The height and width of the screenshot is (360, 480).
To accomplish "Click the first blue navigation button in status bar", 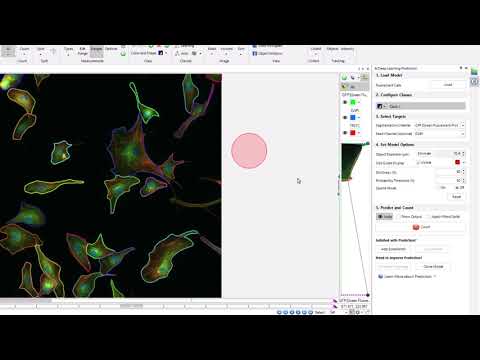I will click(279, 312).
